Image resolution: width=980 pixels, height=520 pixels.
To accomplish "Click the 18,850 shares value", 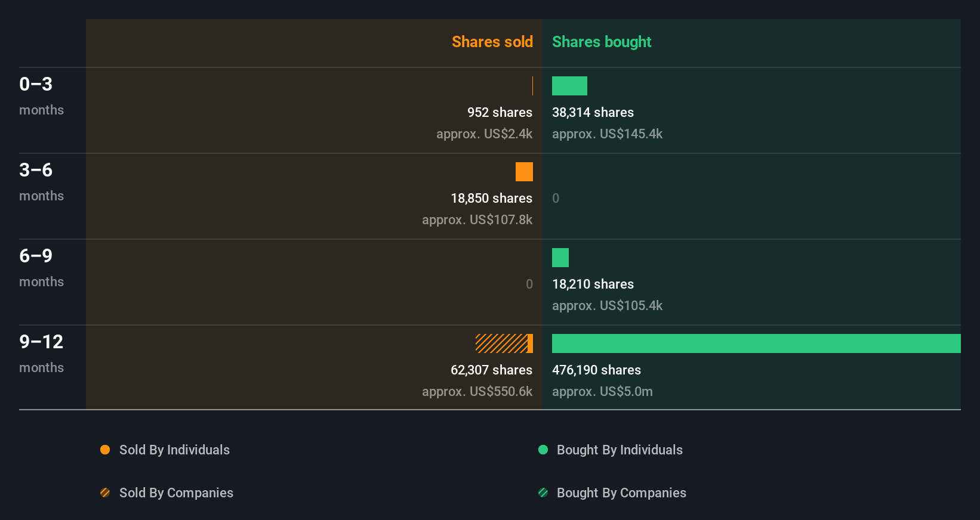I will click(x=491, y=198).
